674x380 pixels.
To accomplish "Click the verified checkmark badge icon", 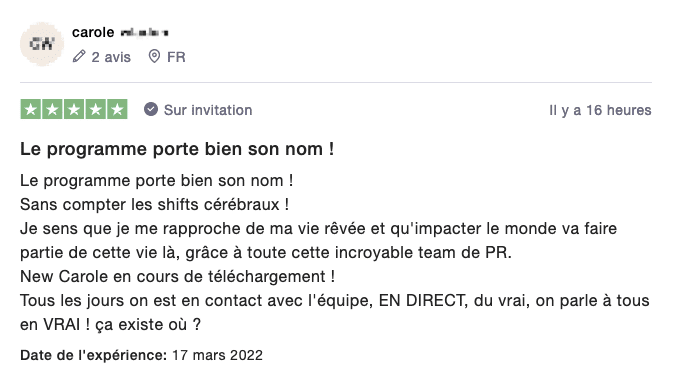I will pyautogui.click(x=151, y=109).
